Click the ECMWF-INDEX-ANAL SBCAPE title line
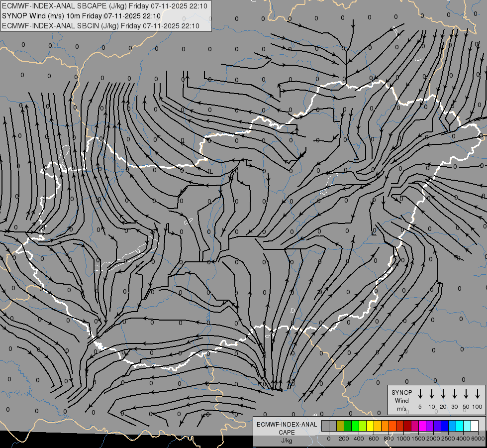487x448 pixels. (104, 6)
